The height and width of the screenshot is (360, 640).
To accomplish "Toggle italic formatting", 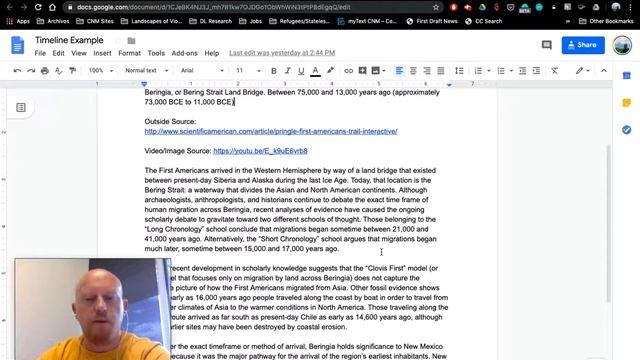I will pyautogui.click(x=288, y=71).
